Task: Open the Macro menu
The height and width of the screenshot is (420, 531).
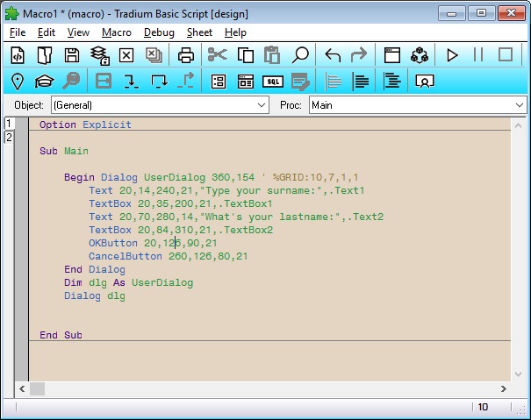Action: click(x=117, y=32)
